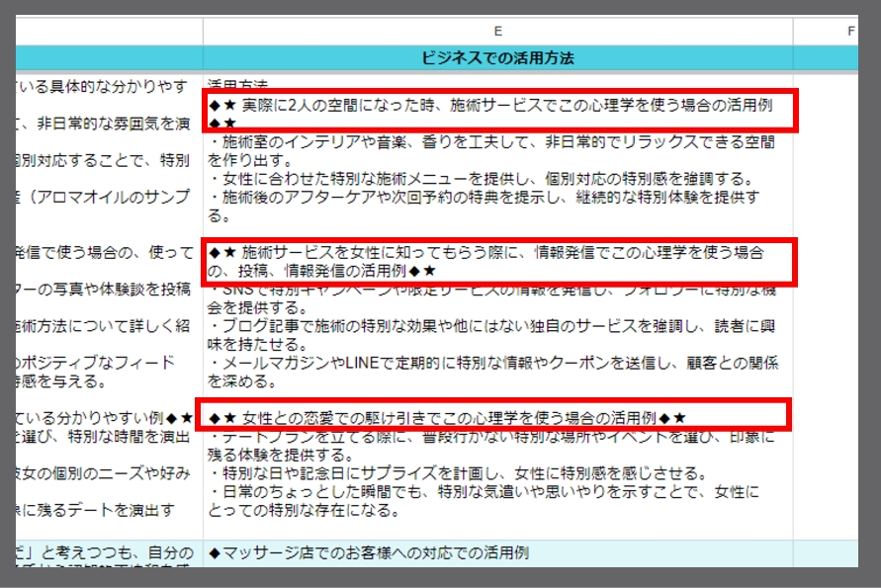Screen dimensions: 881x588
Task: Click the "活用方法" text above first red box
Action: pyautogui.click(x=237, y=86)
